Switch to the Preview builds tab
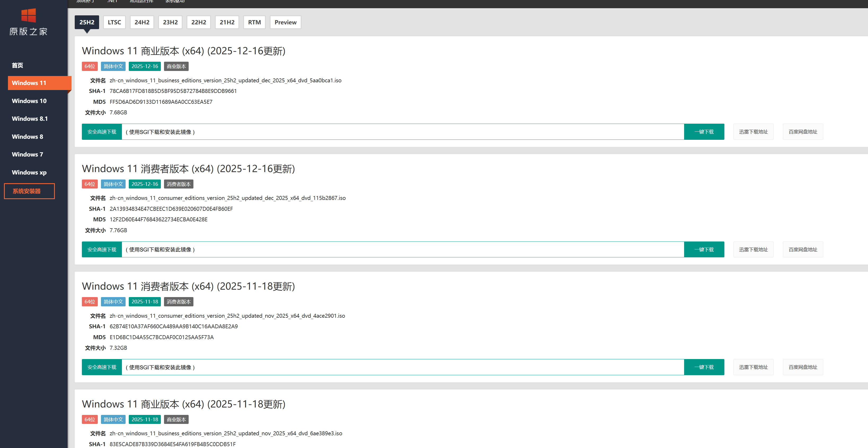This screenshot has height=448, width=868. coord(285,22)
